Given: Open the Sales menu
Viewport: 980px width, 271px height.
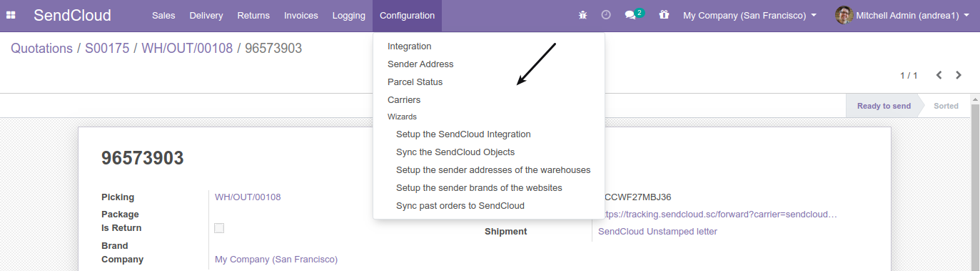Looking at the screenshot, I should 163,15.
